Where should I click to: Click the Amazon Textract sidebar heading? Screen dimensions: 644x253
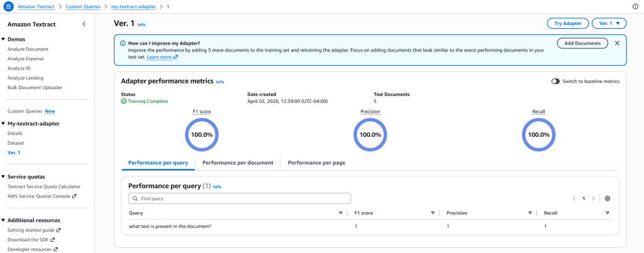[31, 24]
